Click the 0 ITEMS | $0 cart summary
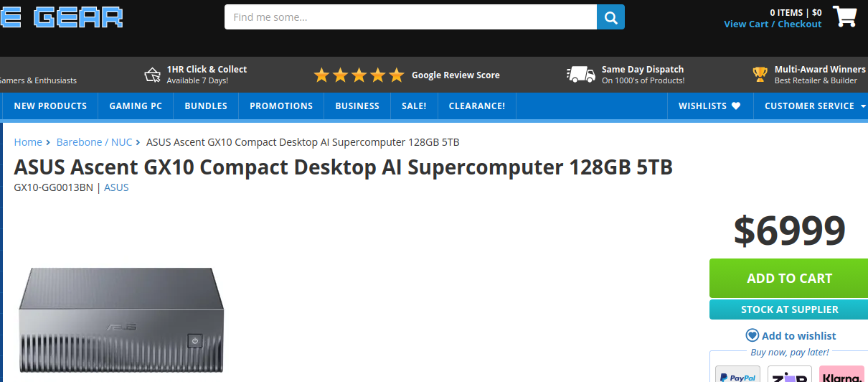Image resolution: width=868 pixels, height=382 pixels. point(796,12)
